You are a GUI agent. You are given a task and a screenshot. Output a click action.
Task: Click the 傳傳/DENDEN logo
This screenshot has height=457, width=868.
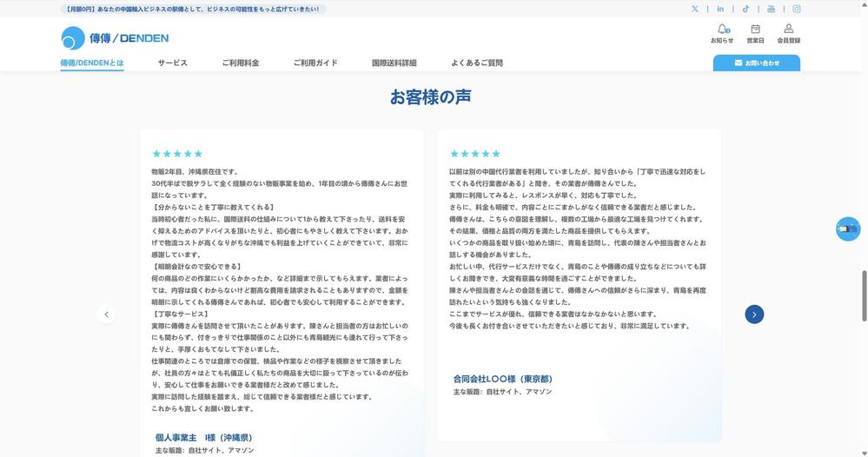(115, 38)
